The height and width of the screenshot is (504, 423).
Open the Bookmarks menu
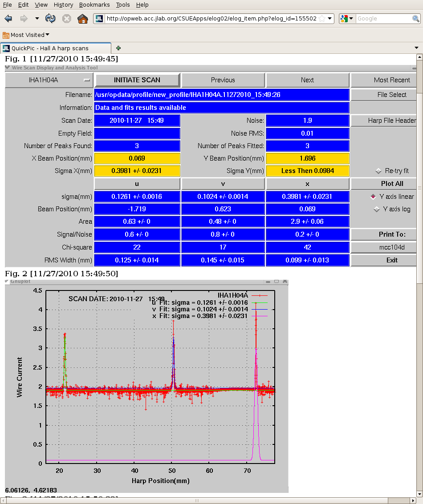click(x=94, y=5)
